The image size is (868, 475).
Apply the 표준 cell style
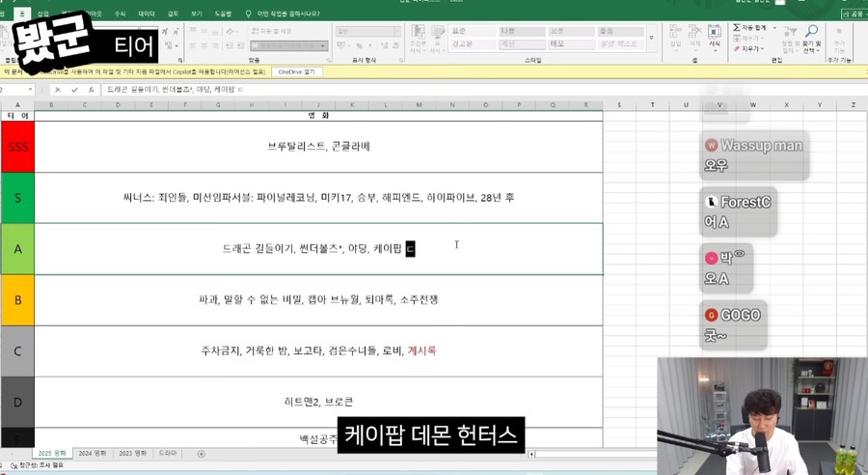click(473, 32)
